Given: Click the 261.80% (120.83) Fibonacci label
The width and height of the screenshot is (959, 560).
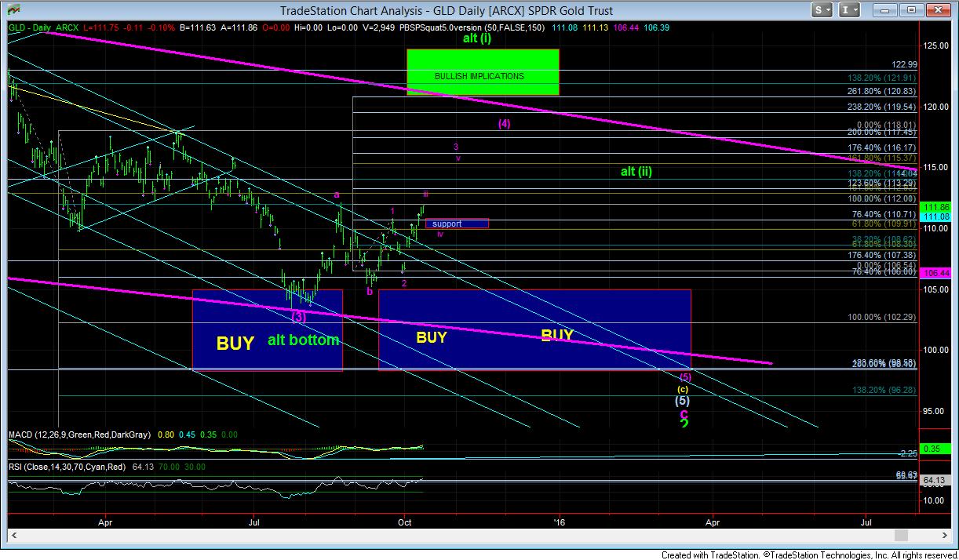Looking at the screenshot, I should coord(881,91).
